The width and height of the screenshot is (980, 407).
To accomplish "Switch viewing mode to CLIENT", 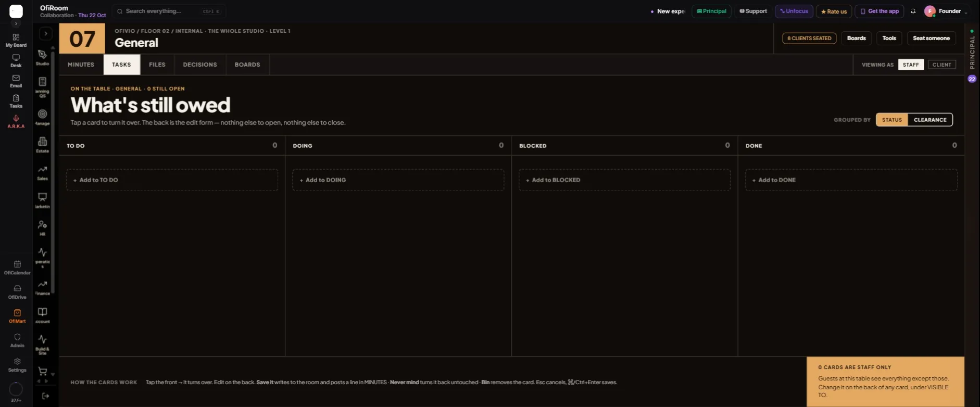I will point(941,65).
